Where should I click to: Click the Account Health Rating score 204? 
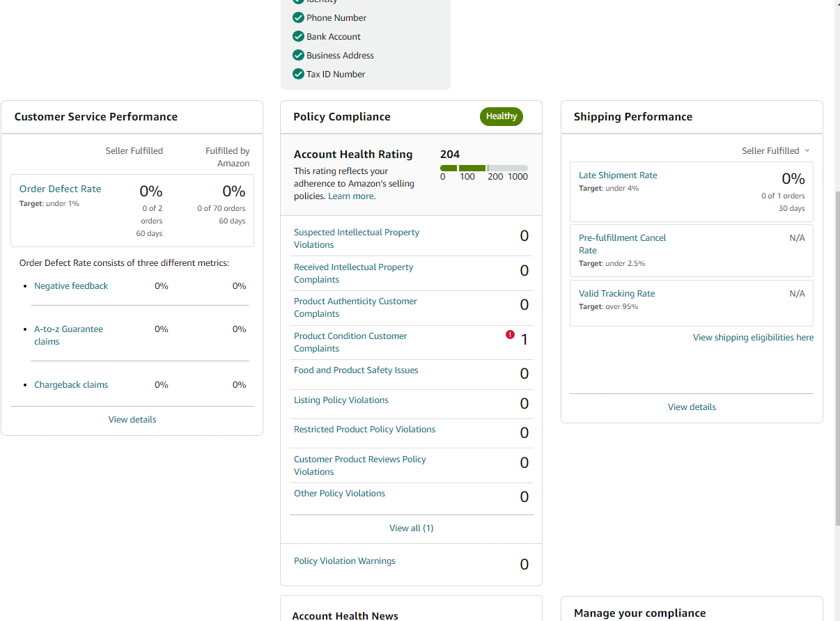(450, 154)
